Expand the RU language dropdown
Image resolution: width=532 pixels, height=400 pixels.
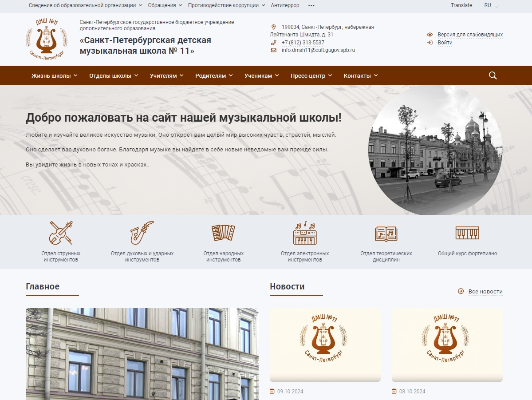(491, 6)
